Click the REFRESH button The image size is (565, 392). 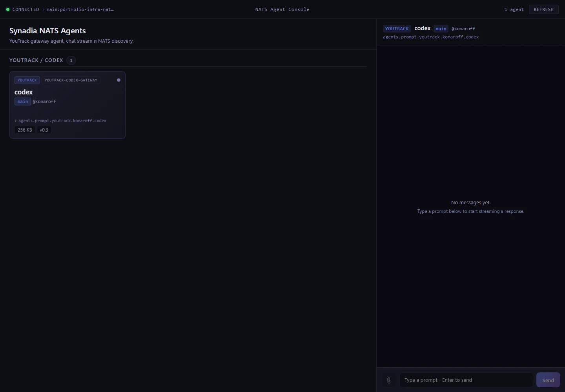[543, 9]
